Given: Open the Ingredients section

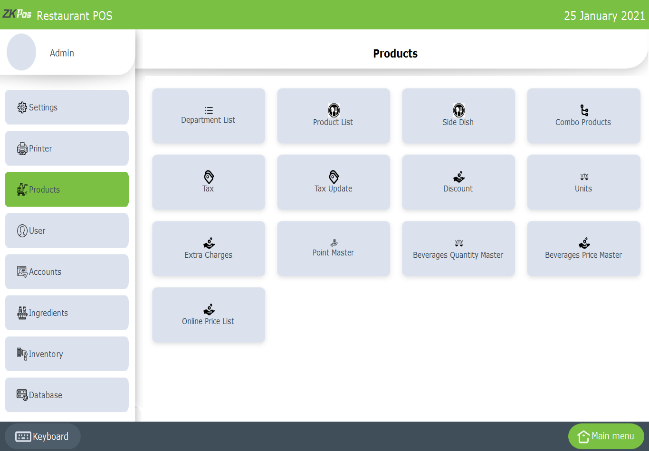Looking at the screenshot, I should (67, 312).
